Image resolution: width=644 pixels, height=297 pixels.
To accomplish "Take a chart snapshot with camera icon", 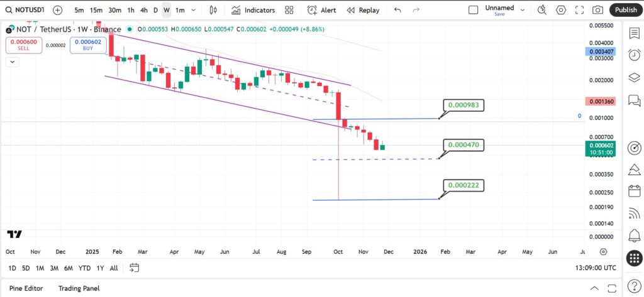I will pyautogui.click(x=597, y=10).
